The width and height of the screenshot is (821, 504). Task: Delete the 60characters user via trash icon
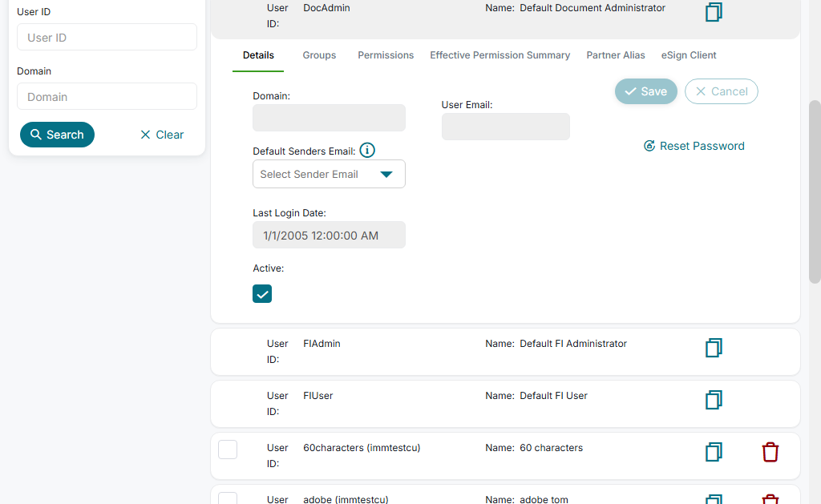point(770,452)
